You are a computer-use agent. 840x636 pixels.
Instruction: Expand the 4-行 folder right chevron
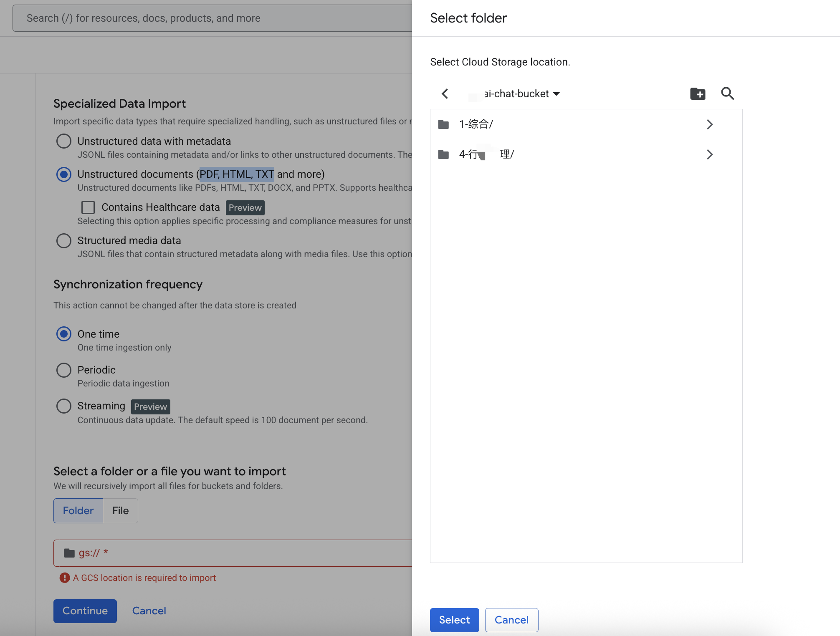[x=709, y=154]
